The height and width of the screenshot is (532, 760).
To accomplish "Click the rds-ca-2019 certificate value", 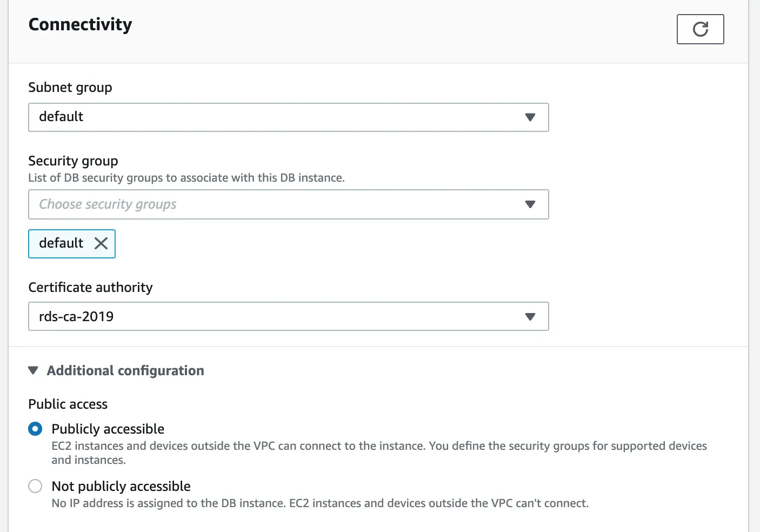I will [x=76, y=317].
